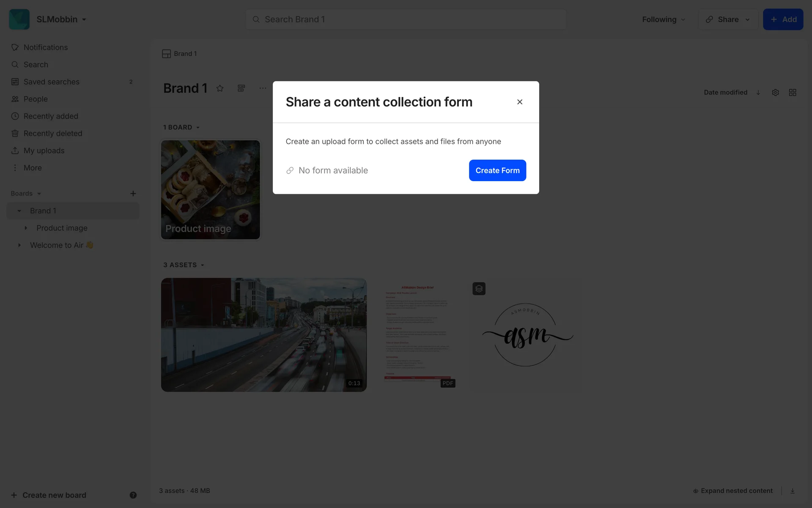Open the help question mark icon
The image size is (812, 508).
click(x=133, y=495)
